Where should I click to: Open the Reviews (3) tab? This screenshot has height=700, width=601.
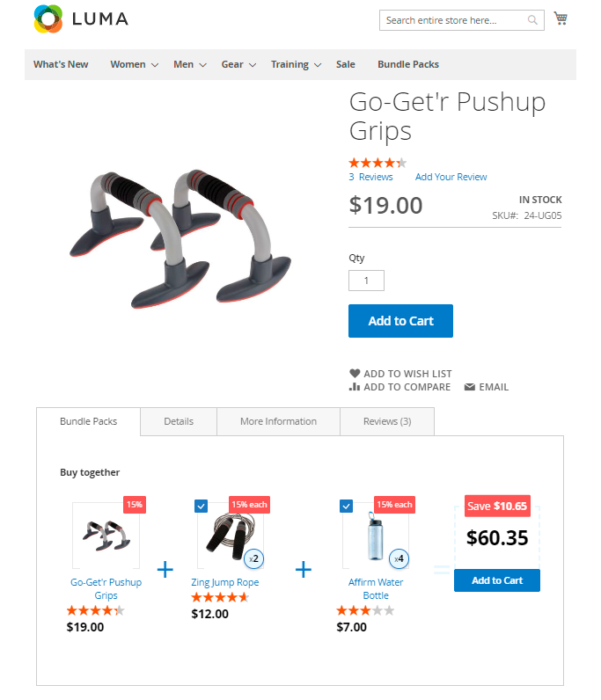tap(387, 421)
